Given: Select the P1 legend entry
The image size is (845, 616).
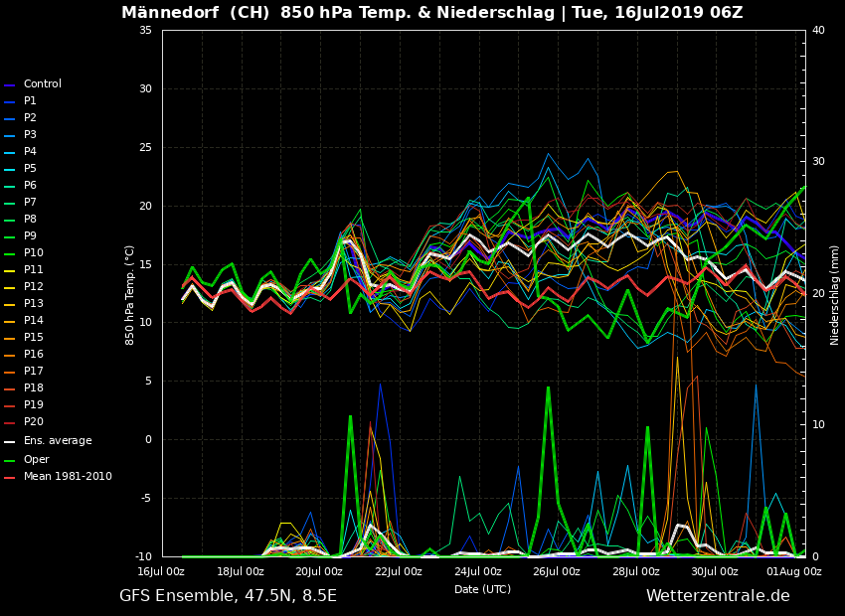Looking at the screenshot, I should pyautogui.click(x=30, y=101).
